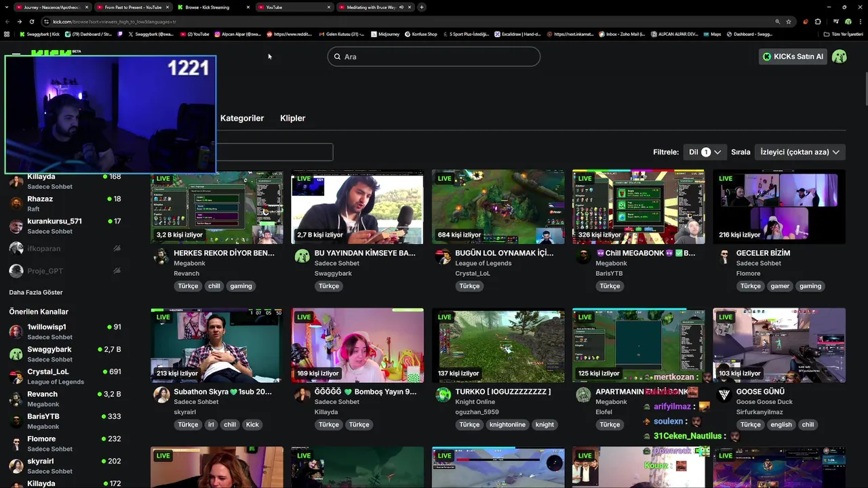The image size is (868, 488).
Task: Switch to Meditating with Bruce browser tab
Action: point(375,7)
